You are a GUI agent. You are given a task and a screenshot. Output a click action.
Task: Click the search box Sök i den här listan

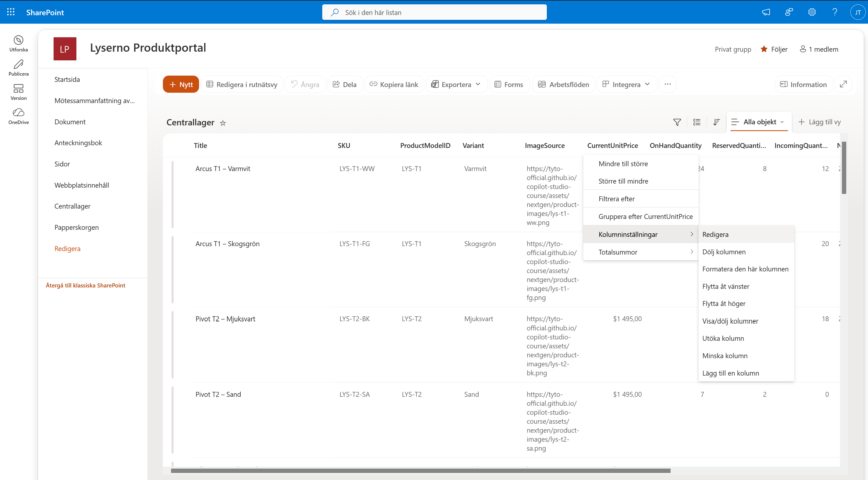coord(434,12)
